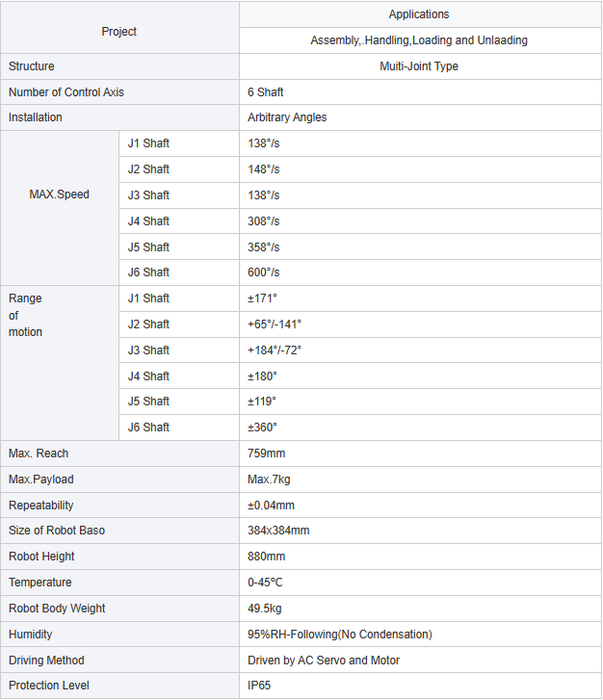The image size is (603, 700).
Task: Select the 384x384mm base size value
Action: click(278, 531)
